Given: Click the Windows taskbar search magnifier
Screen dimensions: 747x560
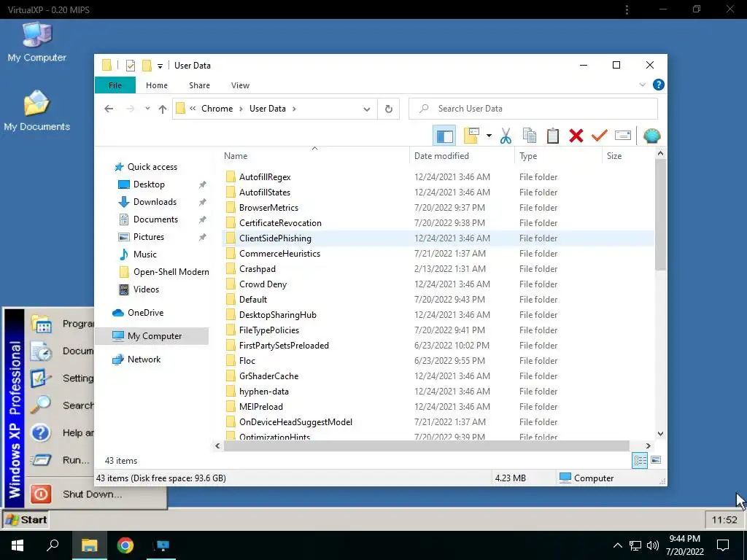Looking at the screenshot, I should (53, 545).
